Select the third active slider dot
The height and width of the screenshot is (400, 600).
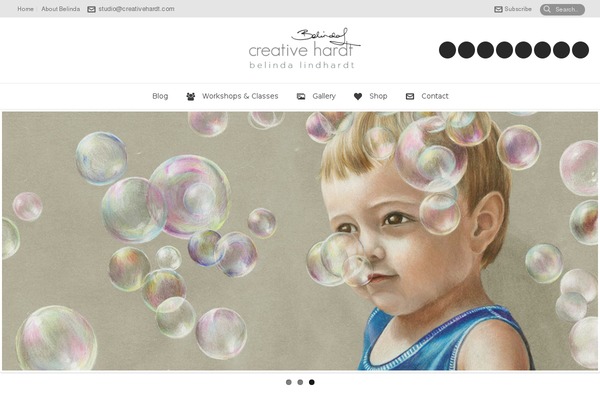tap(311, 382)
